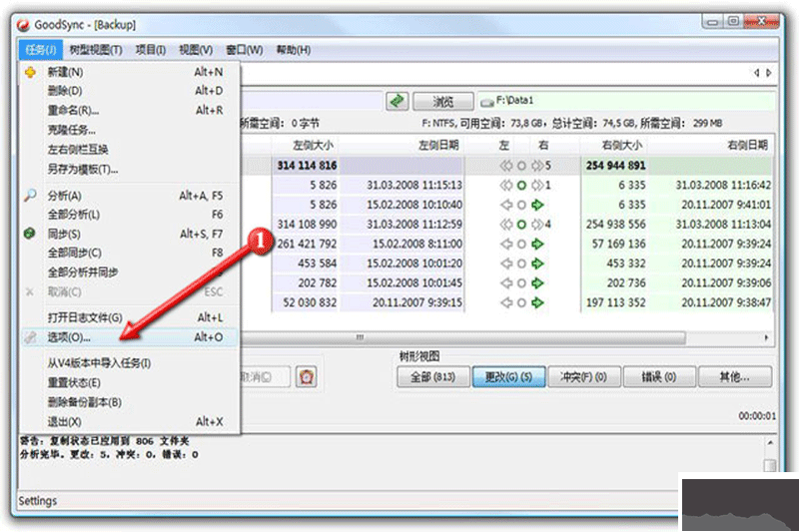Viewport: 799px width, 532px height.
Task: Open the 帮助(H) menu
Action: [x=293, y=50]
